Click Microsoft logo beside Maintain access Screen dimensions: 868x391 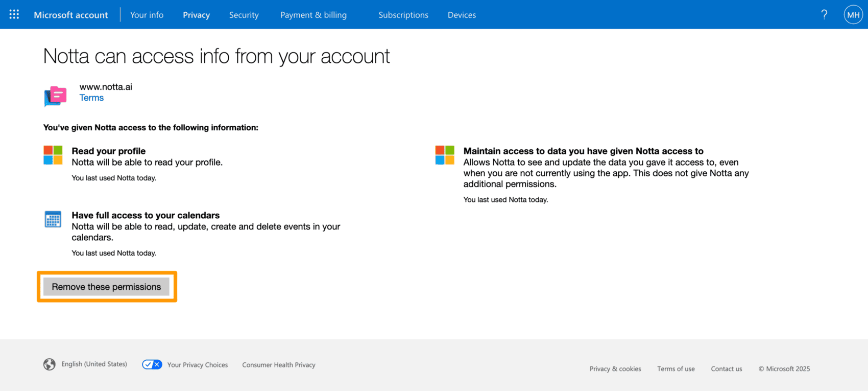(445, 155)
